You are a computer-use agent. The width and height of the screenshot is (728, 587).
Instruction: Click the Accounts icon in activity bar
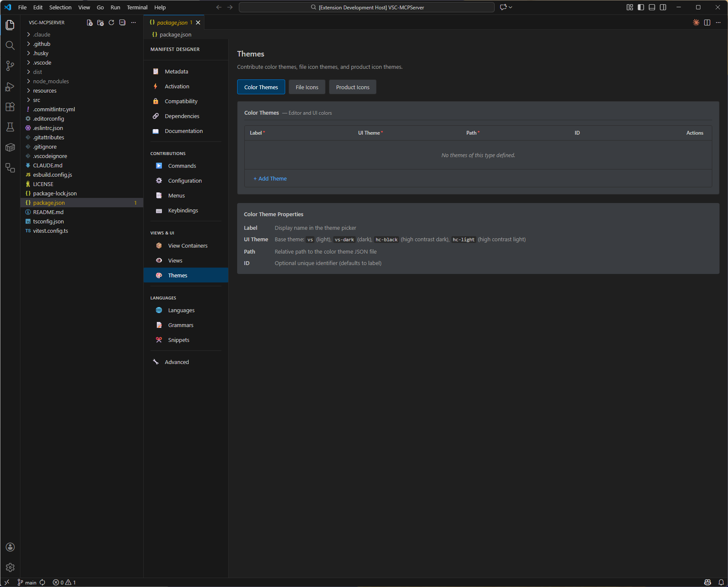(10, 547)
